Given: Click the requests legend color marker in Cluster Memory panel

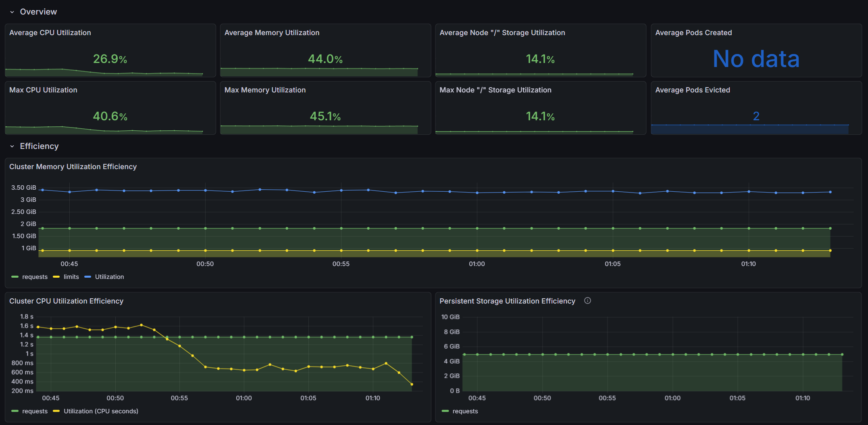Looking at the screenshot, I should point(15,276).
